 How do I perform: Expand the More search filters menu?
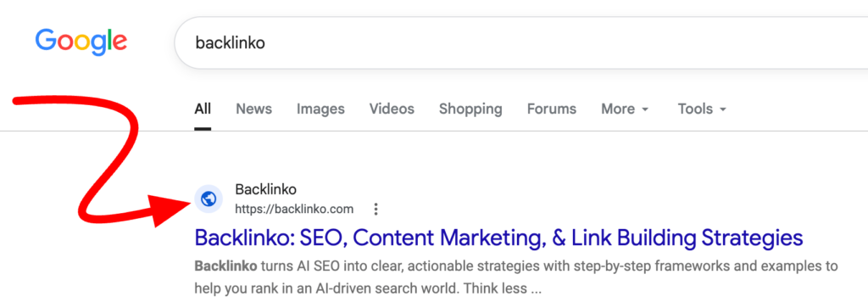[x=625, y=109]
